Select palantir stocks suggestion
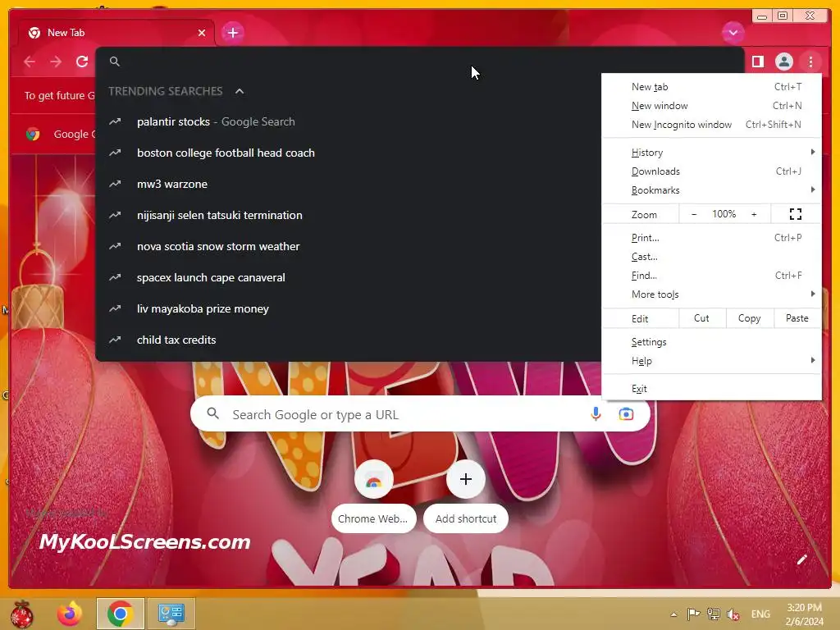 click(348, 122)
